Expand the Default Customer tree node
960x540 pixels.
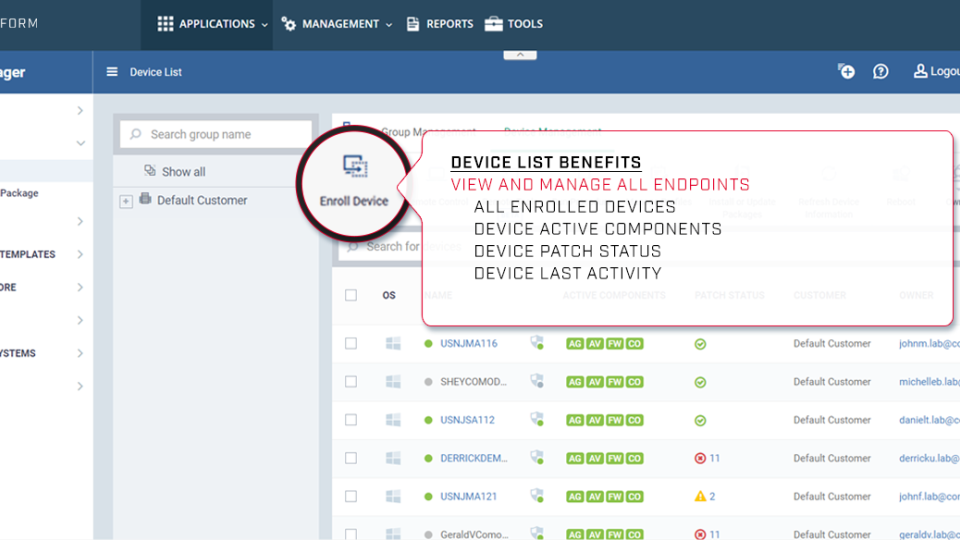126,201
